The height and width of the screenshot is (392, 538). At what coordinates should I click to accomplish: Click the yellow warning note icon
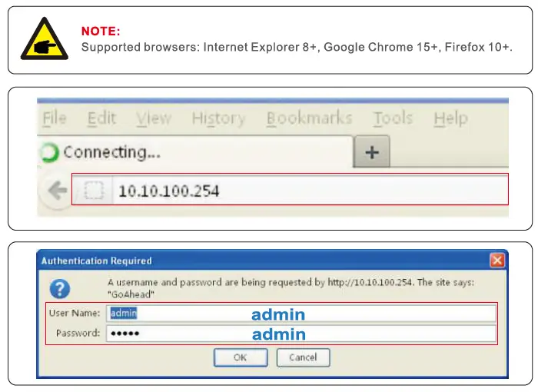(45, 38)
